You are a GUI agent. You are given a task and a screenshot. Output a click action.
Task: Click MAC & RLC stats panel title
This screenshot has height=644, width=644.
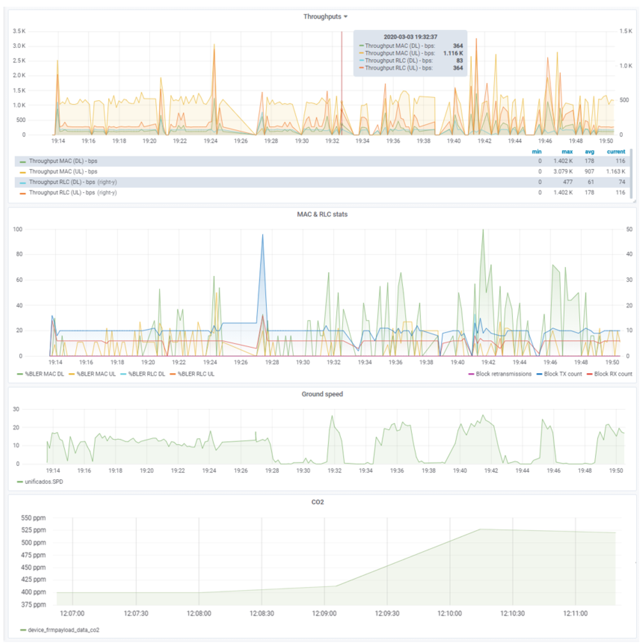pyautogui.click(x=322, y=214)
